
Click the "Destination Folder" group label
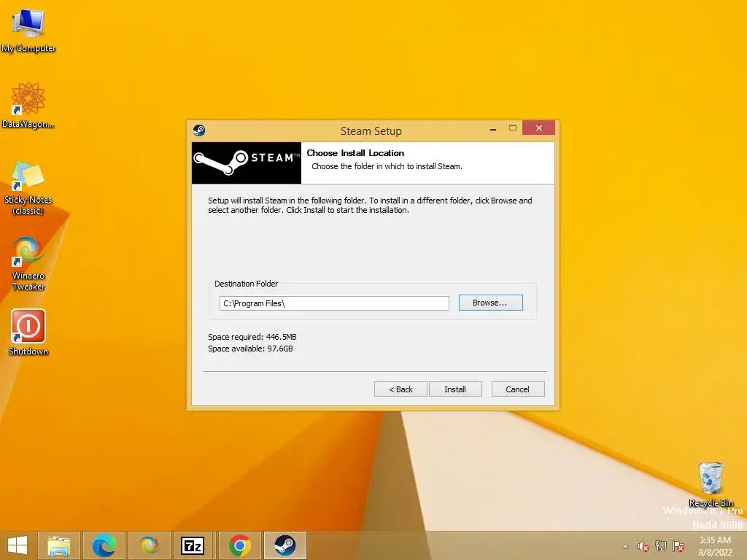click(247, 284)
